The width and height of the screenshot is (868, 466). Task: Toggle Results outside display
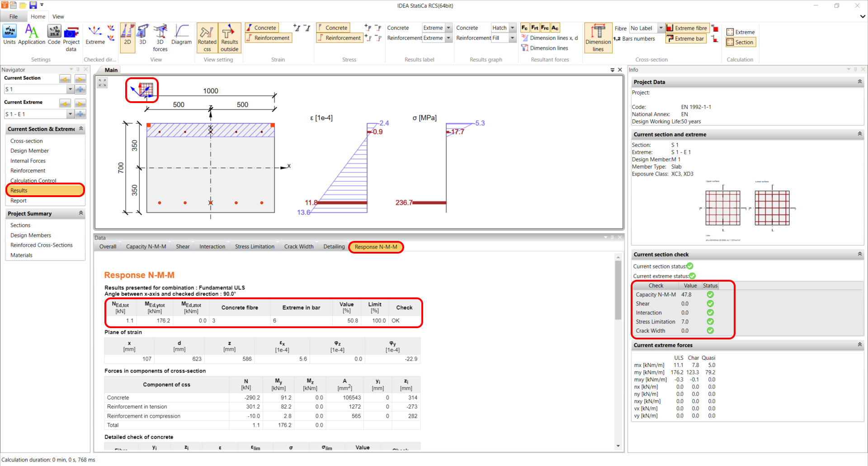[230, 38]
